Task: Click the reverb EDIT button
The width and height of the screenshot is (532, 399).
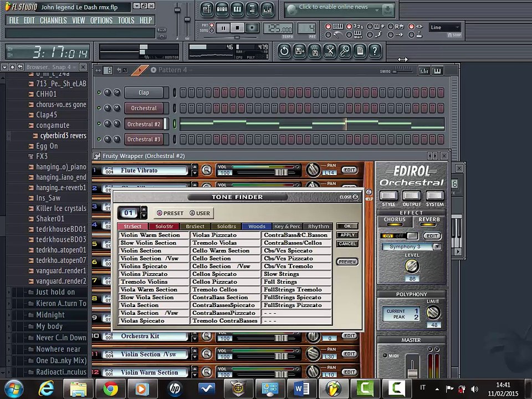Action: pyautogui.click(x=432, y=236)
